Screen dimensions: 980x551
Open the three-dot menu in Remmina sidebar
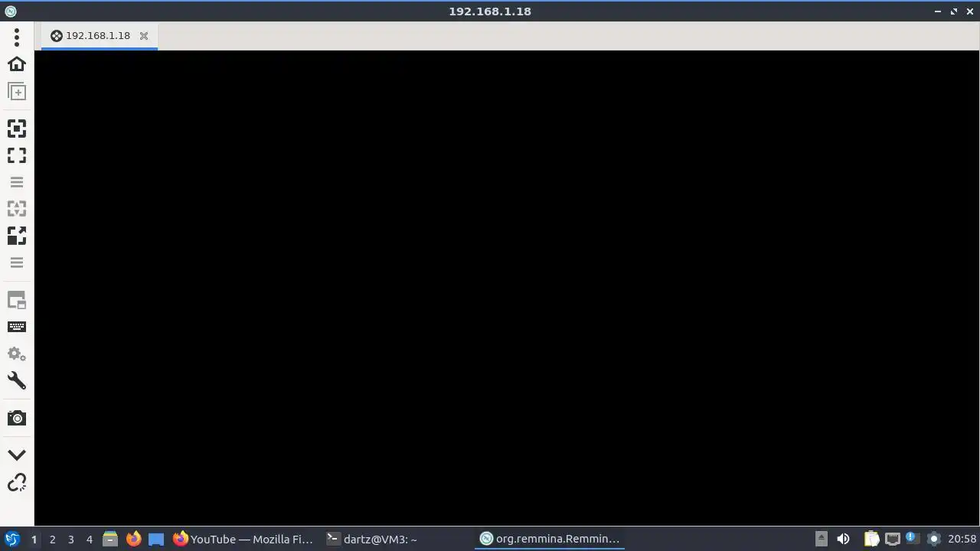tap(17, 37)
